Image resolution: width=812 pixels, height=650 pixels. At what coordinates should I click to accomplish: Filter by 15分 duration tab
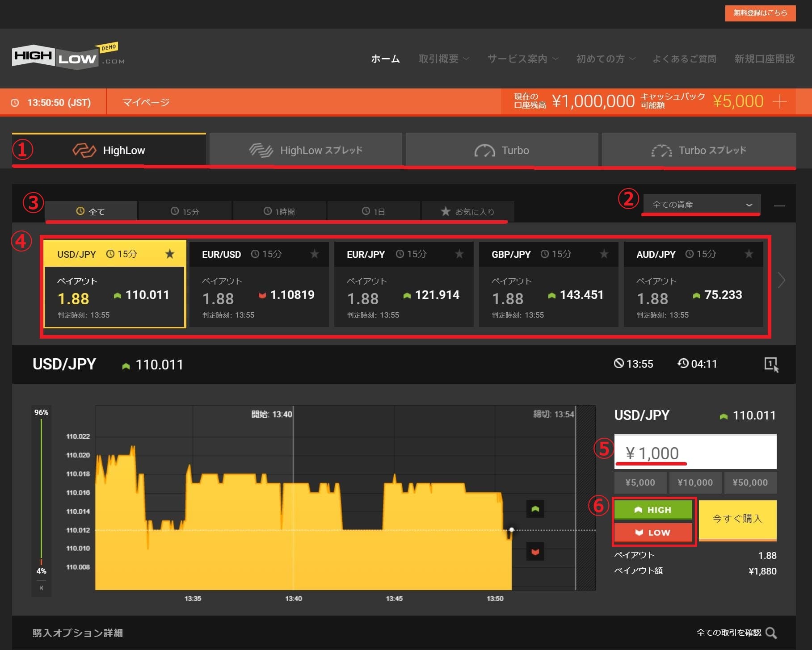185,211
